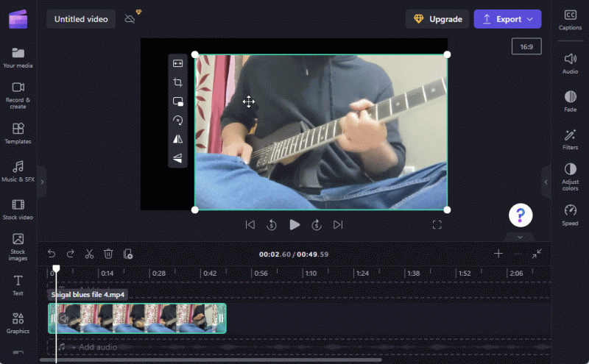Collapse the timeline with the down chevron
The image size is (589, 364).
[x=520, y=238]
